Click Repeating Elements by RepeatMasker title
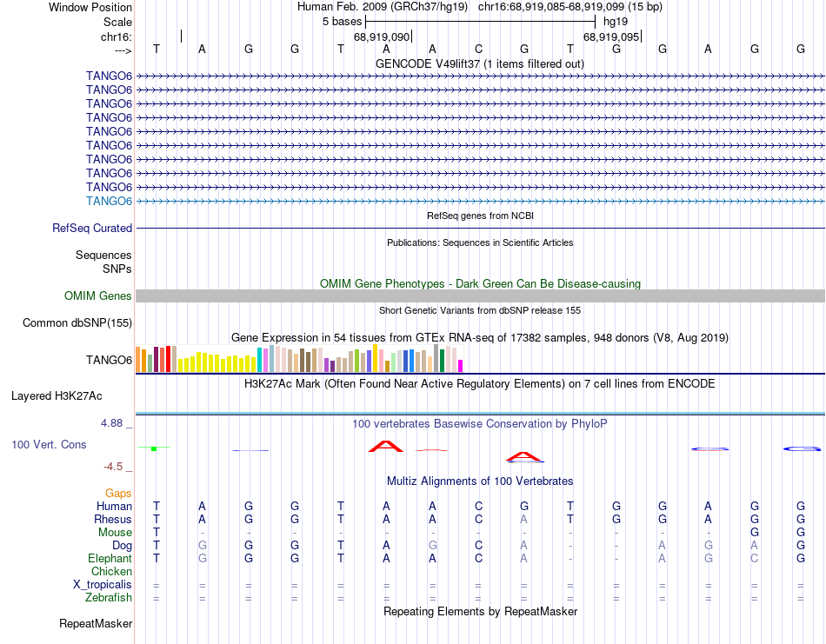Image resolution: width=826 pixels, height=644 pixels. [480, 611]
